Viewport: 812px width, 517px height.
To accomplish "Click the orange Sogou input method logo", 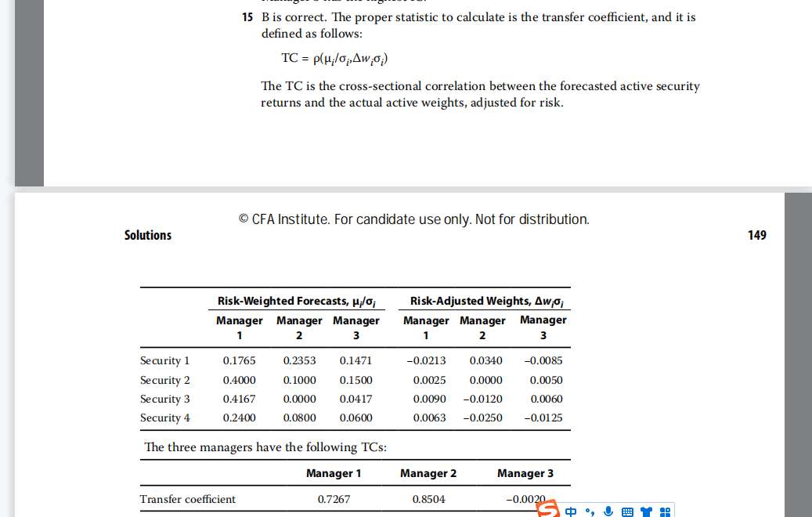I will (x=548, y=509).
